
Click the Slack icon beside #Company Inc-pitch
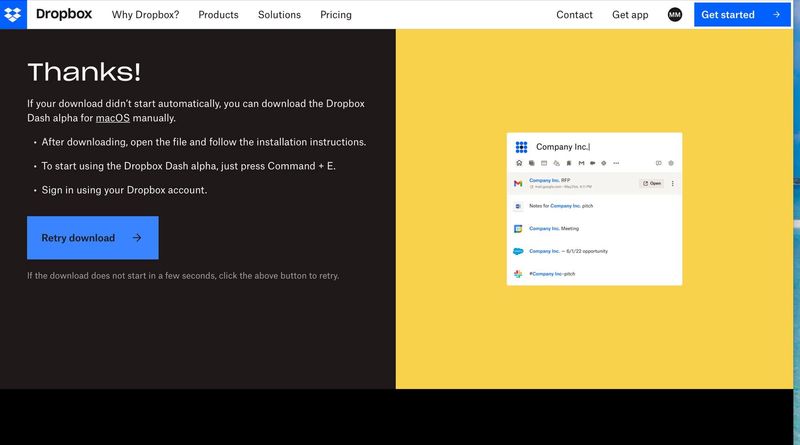pyautogui.click(x=518, y=273)
